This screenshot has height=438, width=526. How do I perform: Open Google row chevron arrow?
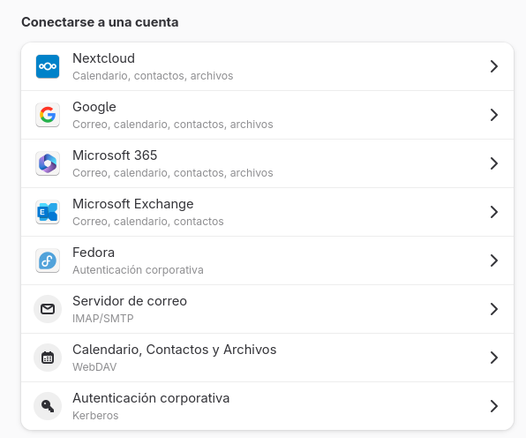[494, 115]
